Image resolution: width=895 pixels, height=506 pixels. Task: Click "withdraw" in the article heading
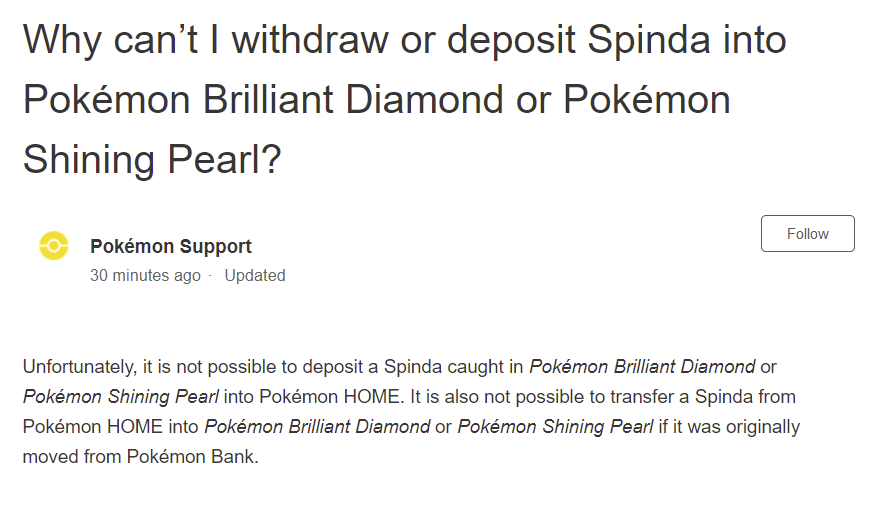311,40
